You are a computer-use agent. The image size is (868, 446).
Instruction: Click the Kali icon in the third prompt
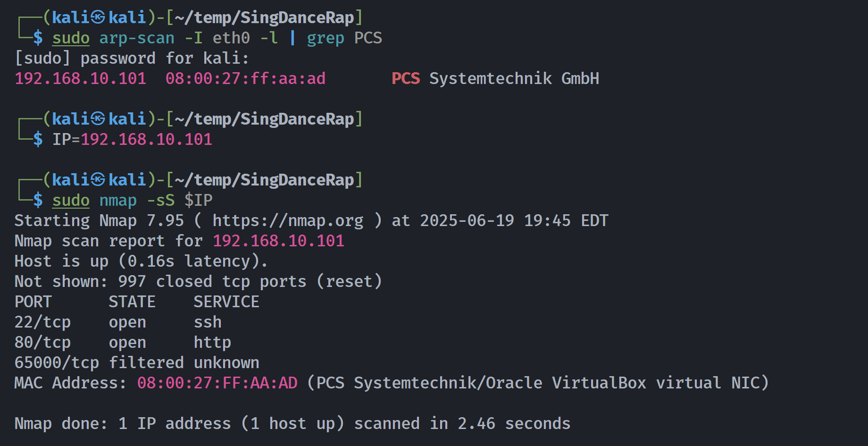(x=98, y=180)
